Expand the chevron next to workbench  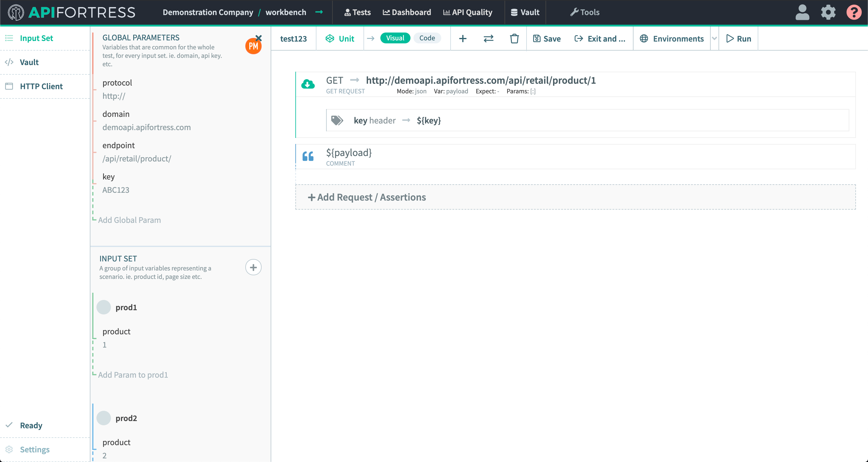[x=322, y=11]
